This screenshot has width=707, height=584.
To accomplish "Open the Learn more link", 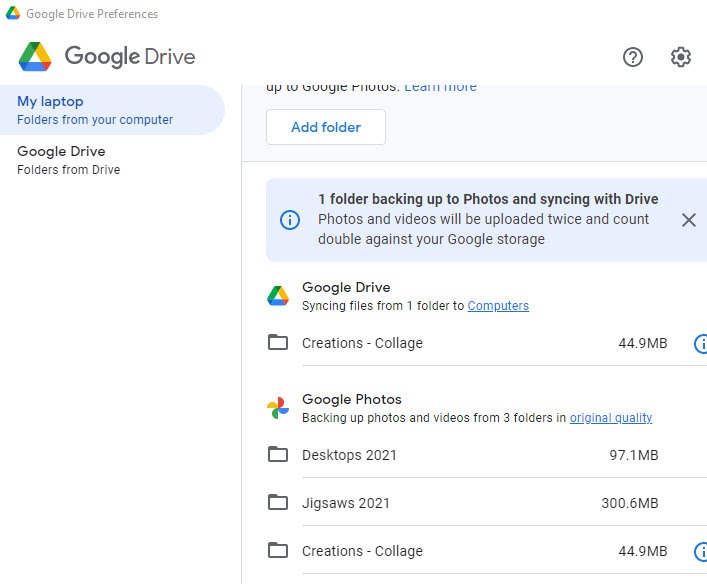I will (440, 86).
